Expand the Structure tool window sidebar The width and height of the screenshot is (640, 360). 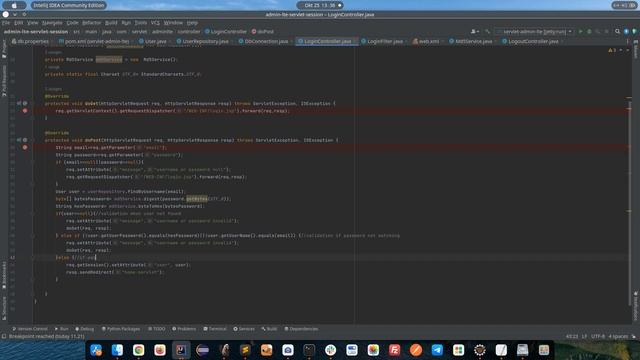click(x=4, y=308)
